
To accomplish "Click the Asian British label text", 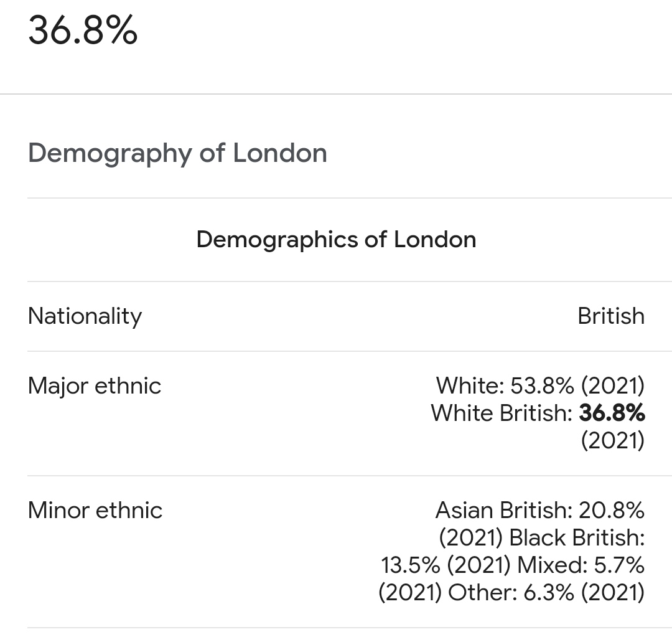I will (x=503, y=510).
